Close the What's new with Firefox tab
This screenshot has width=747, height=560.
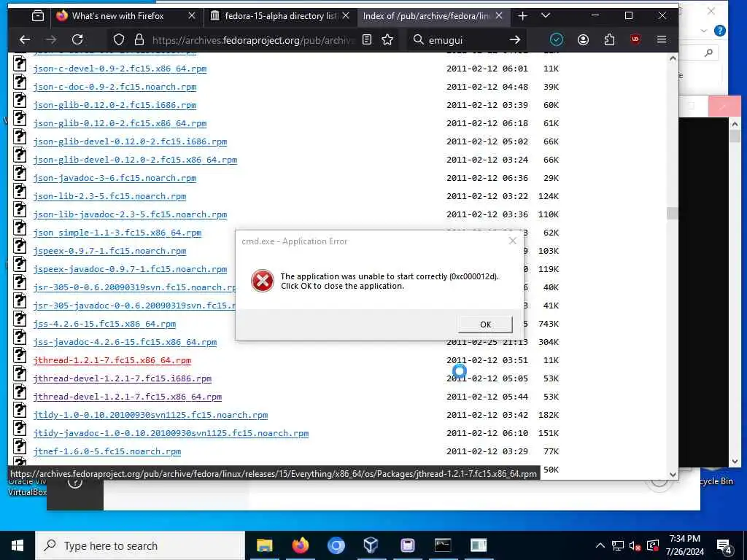192,16
